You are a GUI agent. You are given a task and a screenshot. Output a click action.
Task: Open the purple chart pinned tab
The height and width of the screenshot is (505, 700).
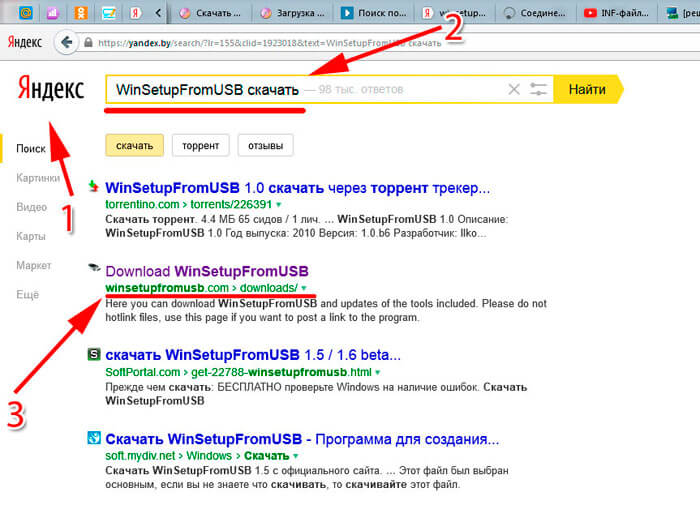click(x=53, y=13)
